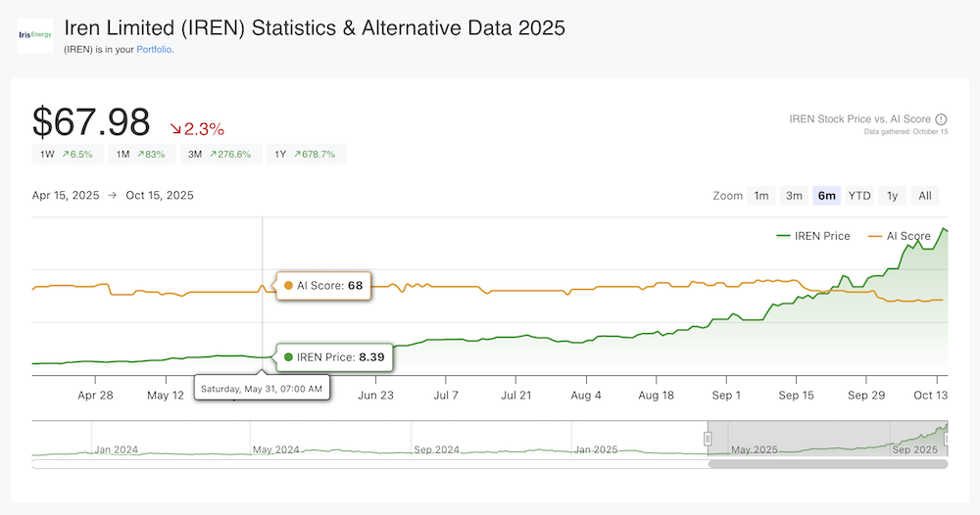Switch zoom to YTD
This screenshot has height=515, width=980.
859,196
